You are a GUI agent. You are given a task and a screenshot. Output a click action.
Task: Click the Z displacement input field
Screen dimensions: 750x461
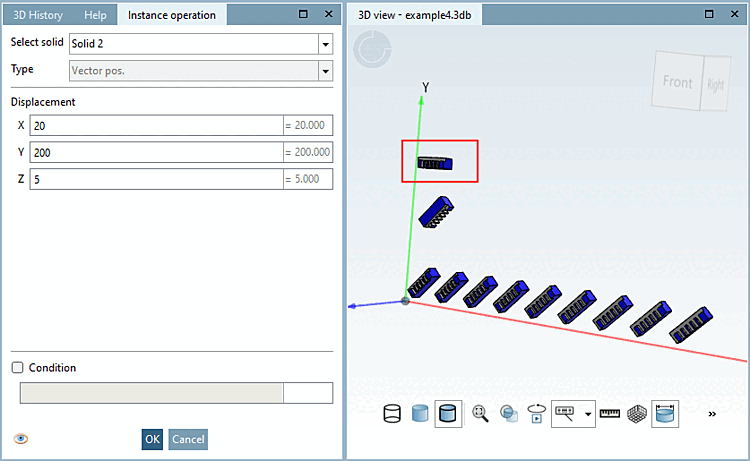coord(156,179)
